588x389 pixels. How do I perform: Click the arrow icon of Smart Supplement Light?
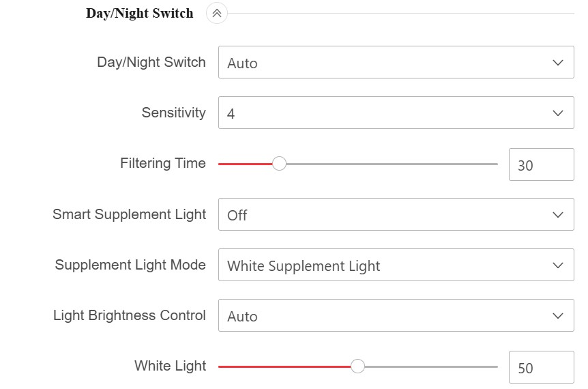tap(558, 215)
